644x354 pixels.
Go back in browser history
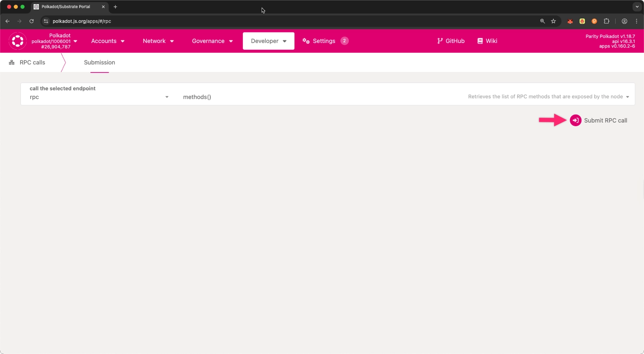click(x=8, y=21)
